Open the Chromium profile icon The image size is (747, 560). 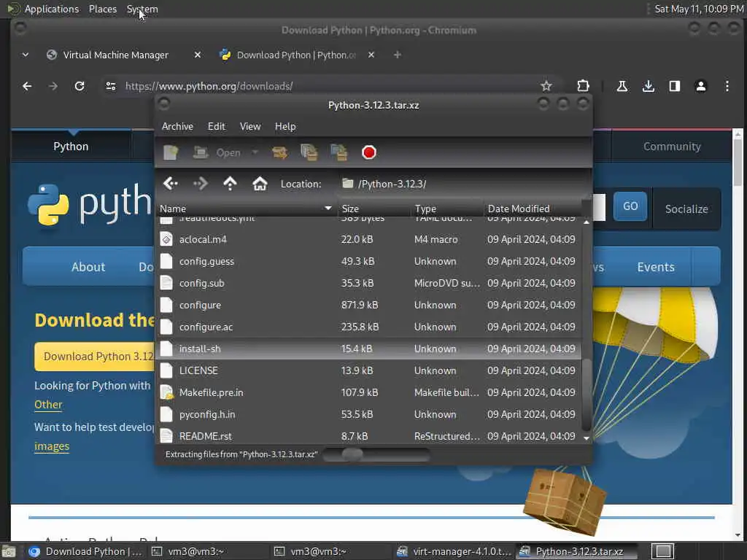(x=701, y=86)
